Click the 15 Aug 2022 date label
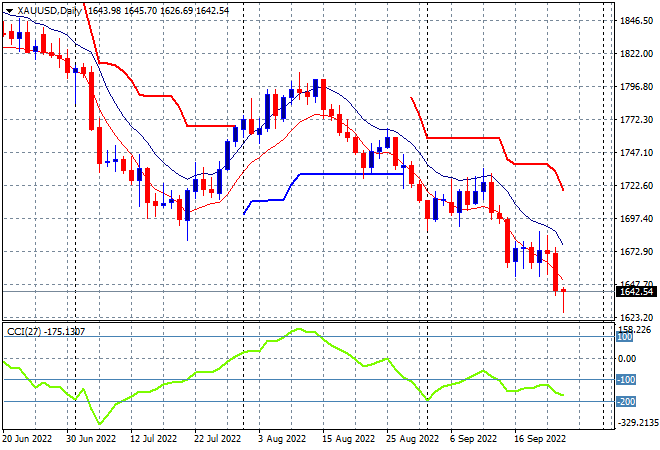This screenshot has width=660, height=450. (348, 439)
